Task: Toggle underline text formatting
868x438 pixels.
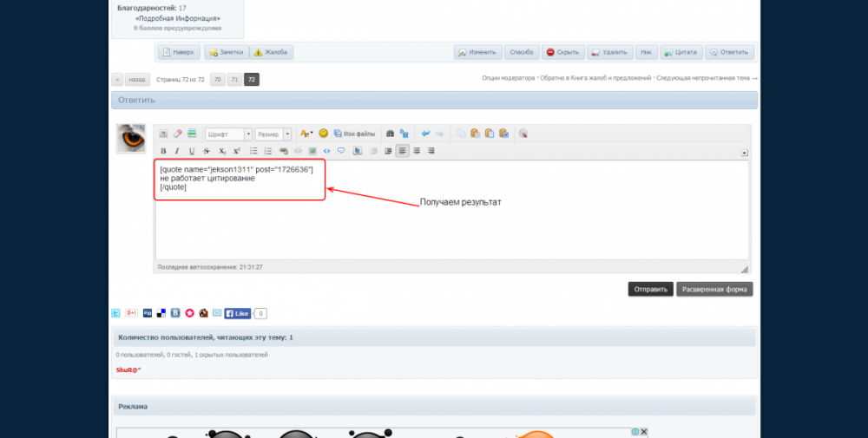Action: [x=192, y=151]
